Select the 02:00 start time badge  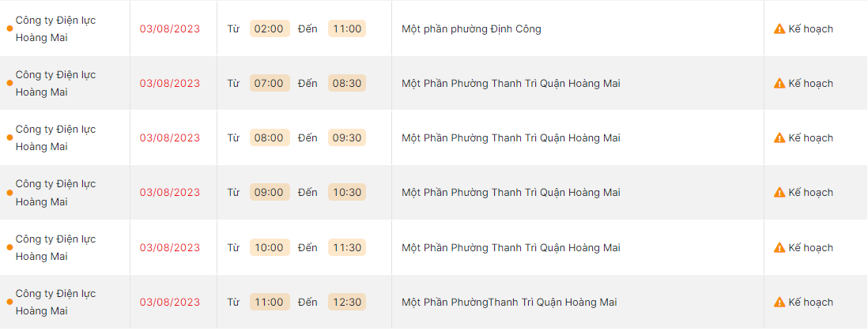click(270, 29)
